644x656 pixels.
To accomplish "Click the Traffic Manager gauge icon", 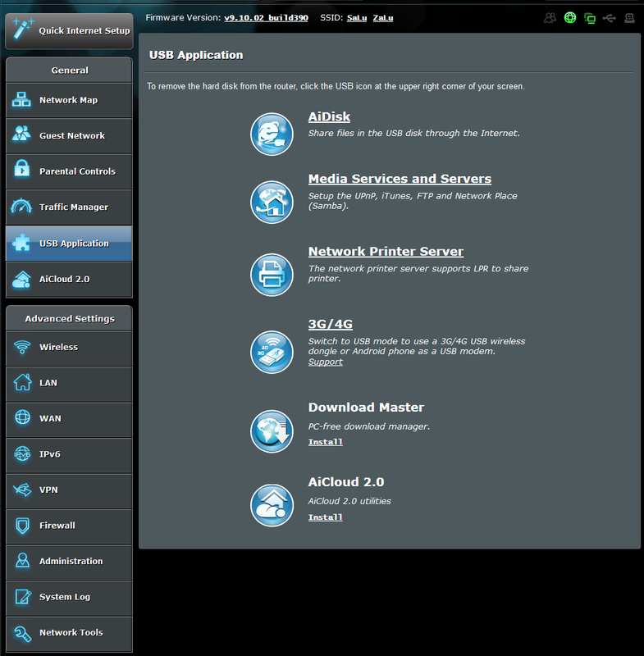I will click(21, 206).
